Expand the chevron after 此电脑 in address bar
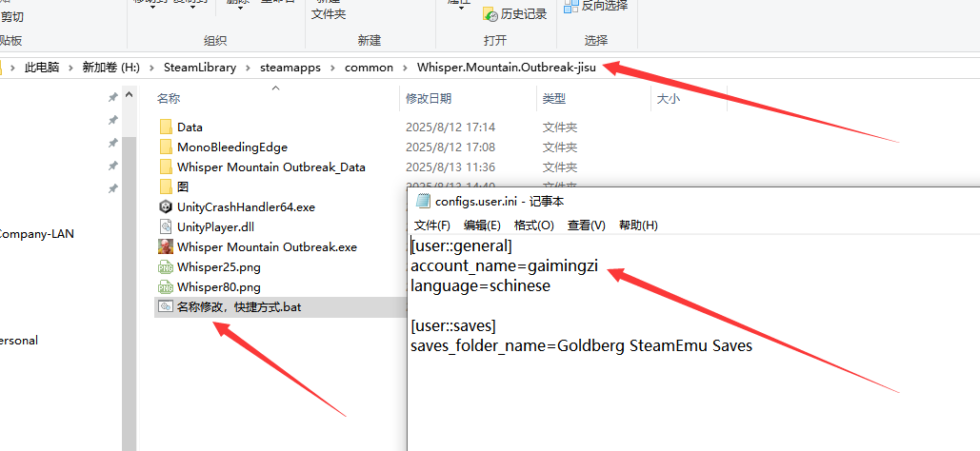The width and height of the screenshot is (980, 451). [x=70, y=68]
